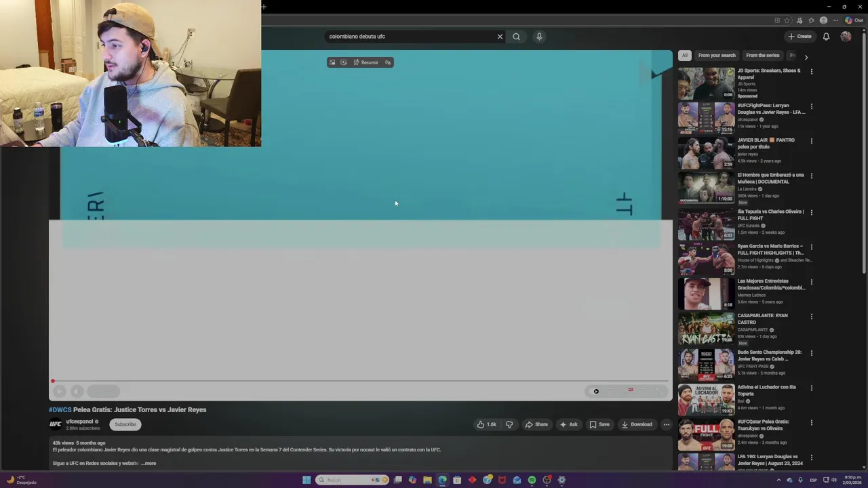Open Windows Start menu
The image size is (868, 488).
(x=307, y=480)
